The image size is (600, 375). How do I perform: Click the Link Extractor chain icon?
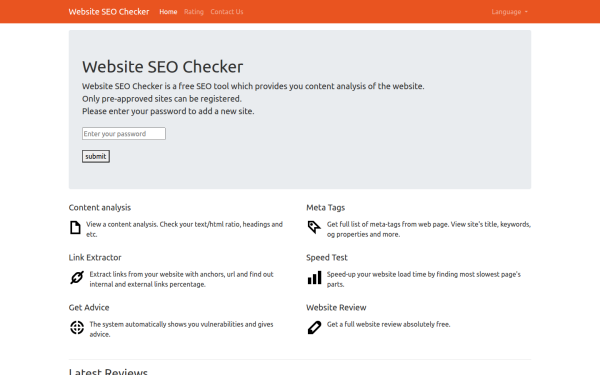click(77, 277)
